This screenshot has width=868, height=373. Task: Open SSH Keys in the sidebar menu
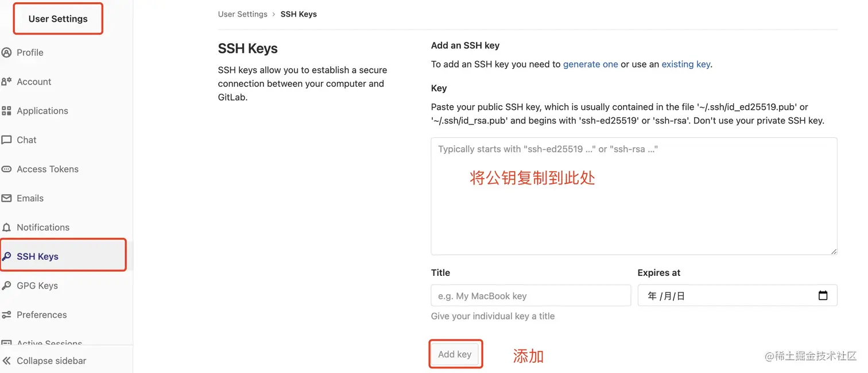click(x=37, y=256)
